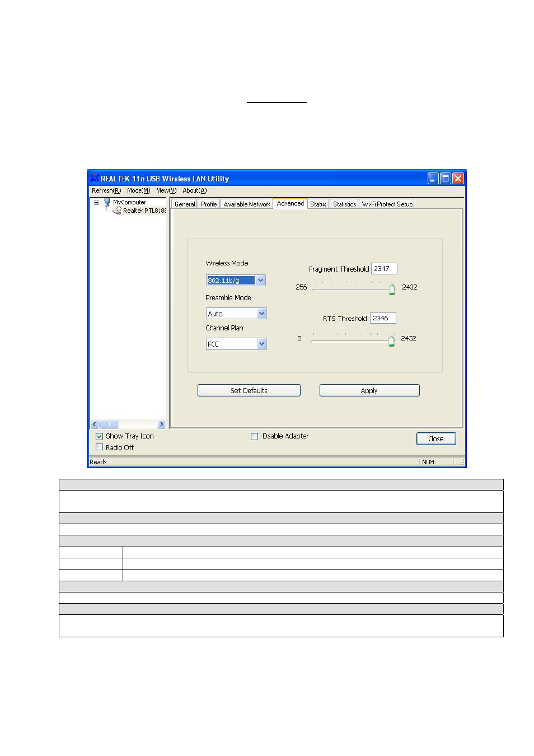The height and width of the screenshot is (756, 534).
Task: Switch to the General tab
Action: (x=185, y=204)
